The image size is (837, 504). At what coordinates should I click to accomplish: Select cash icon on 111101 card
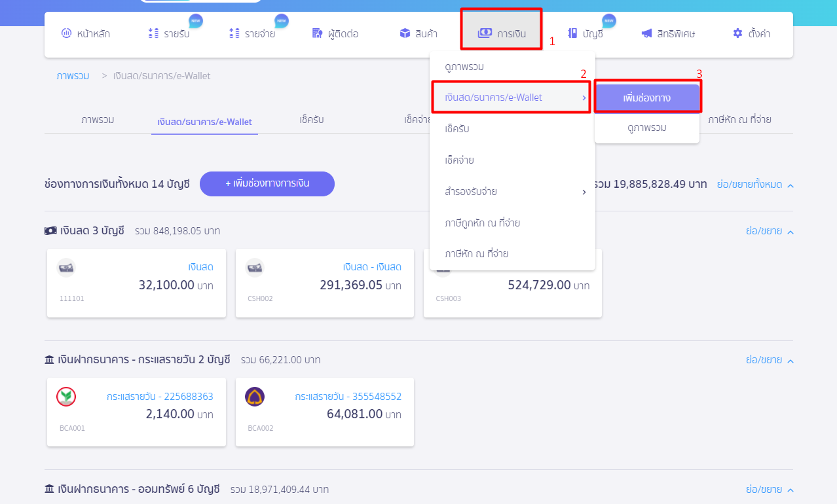[66, 268]
